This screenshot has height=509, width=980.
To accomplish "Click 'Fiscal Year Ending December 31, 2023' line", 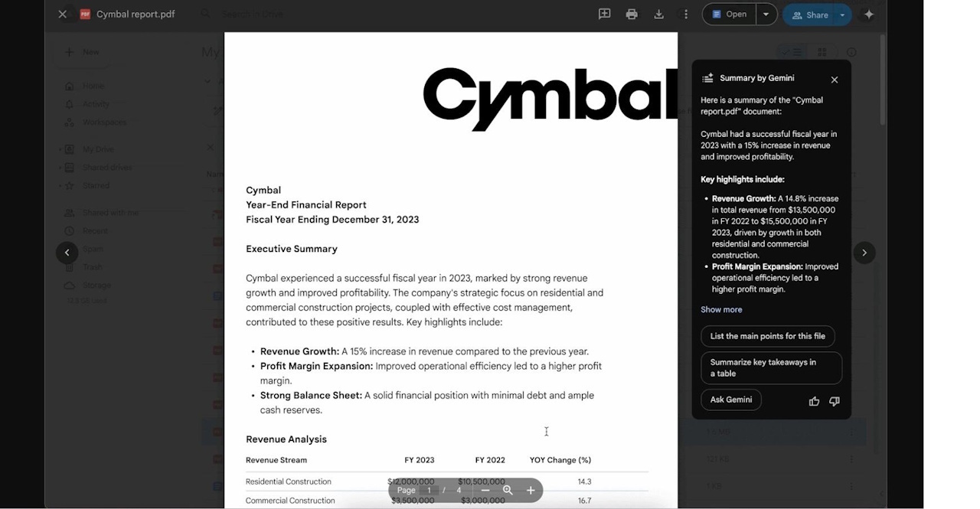I will [332, 220].
